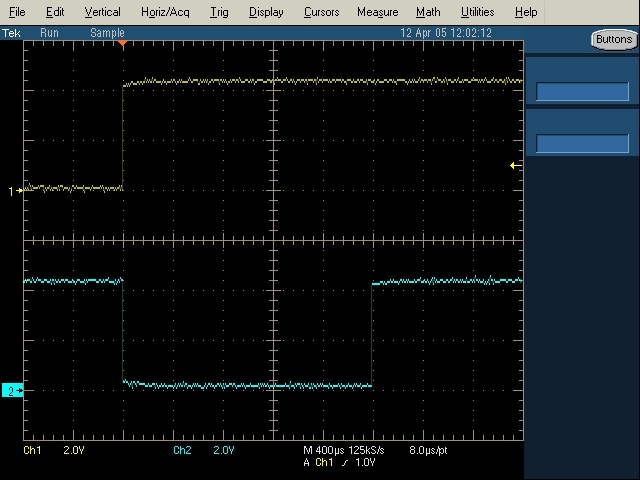Viewport: 640px width, 480px height.
Task: Select the channel 1 ground reference marker
Action: 15,191
